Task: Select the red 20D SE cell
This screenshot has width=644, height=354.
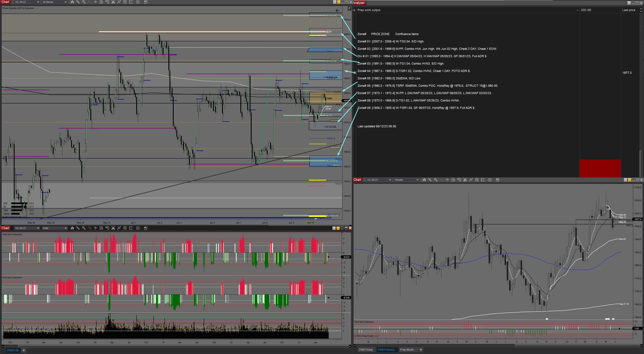Action: click(600, 168)
